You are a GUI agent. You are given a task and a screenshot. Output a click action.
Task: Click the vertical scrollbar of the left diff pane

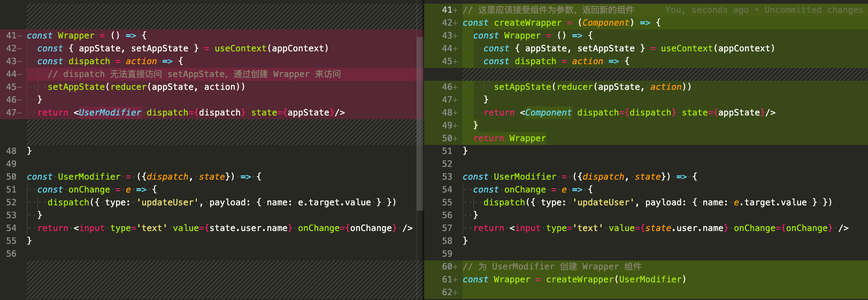[420, 123]
